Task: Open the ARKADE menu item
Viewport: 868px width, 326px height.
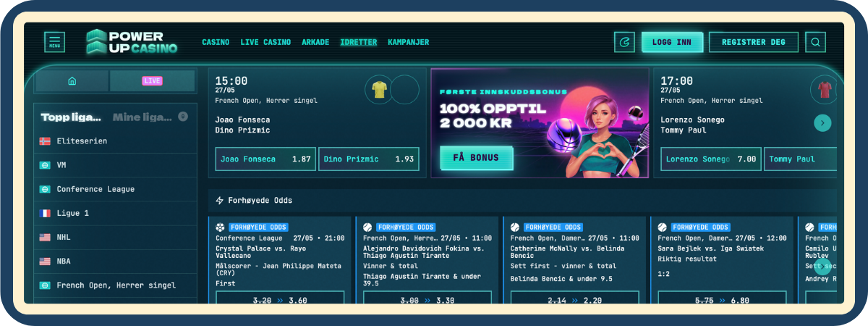Action: [315, 42]
